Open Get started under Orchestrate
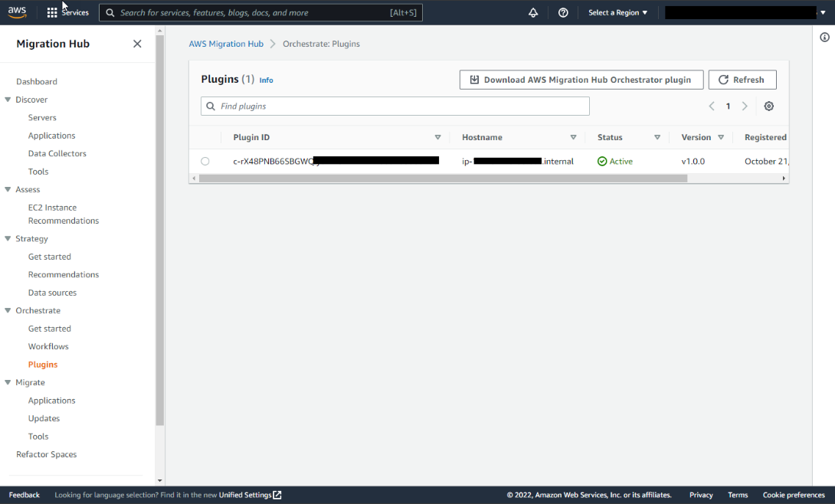The image size is (835, 504). (50, 329)
